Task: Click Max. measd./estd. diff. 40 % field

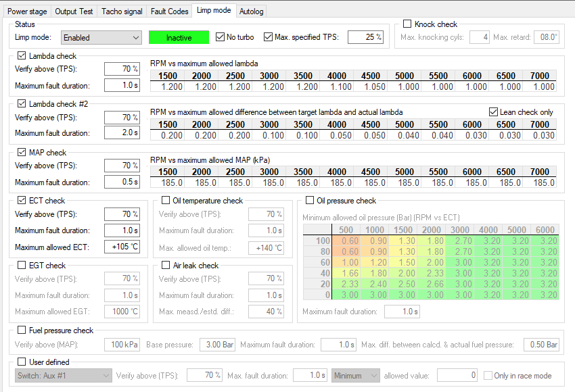Action: click(267, 312)
